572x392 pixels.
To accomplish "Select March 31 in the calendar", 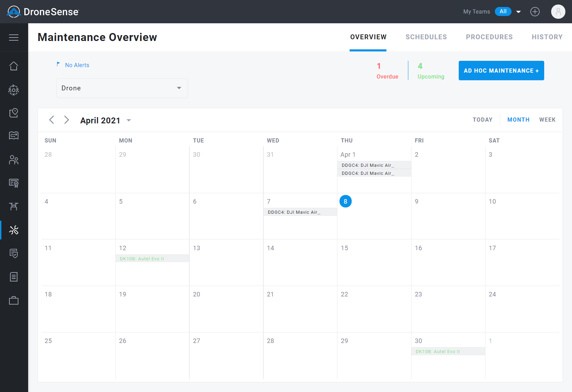I will click(x=270, y=155).
